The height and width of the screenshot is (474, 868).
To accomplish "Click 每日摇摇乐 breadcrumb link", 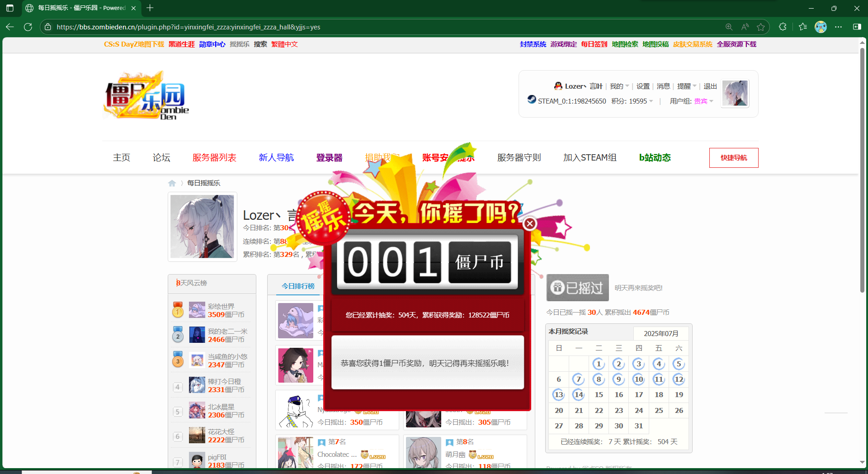I will pyautogui.click(x=204, y=183).
